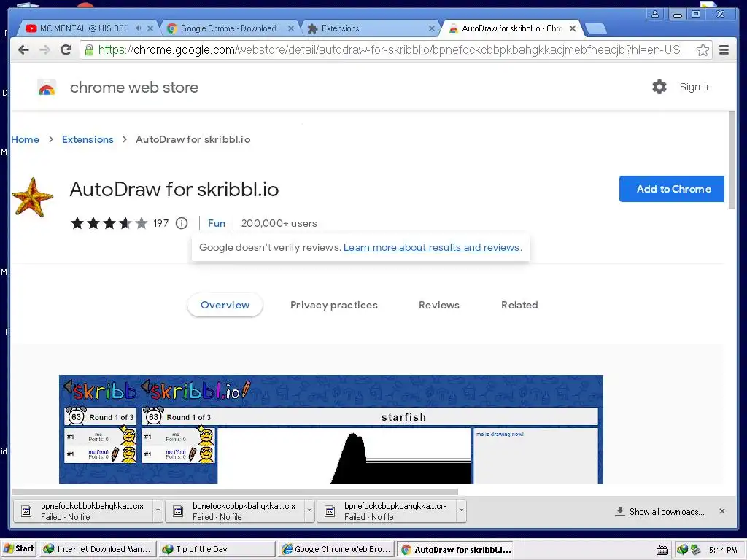View site security lock information
Image resolution: width=747 pixels, height=560 pixels.
click(89, 50)
